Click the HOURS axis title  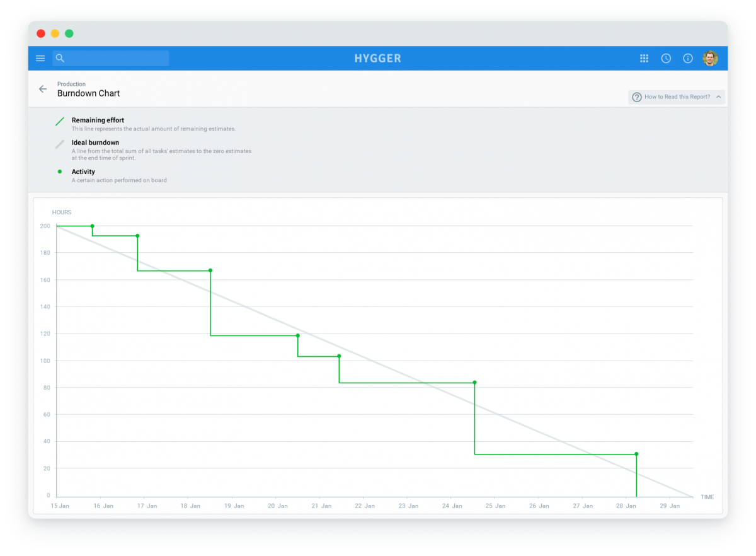point(62,212)
